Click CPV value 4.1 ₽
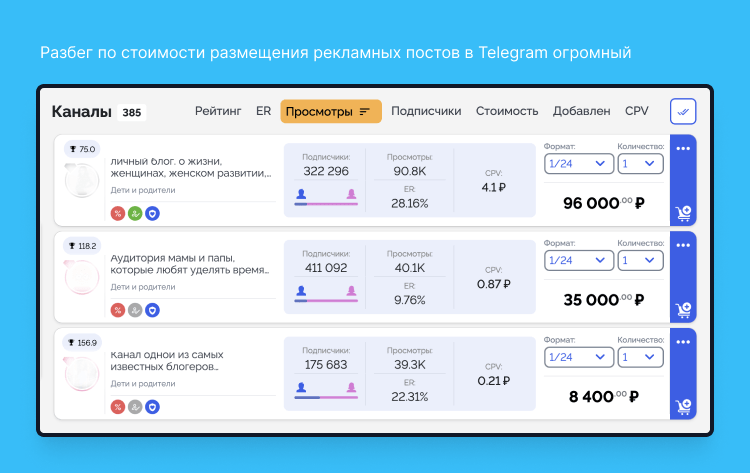This screenshot has width=750, height=473. click(x=494, y=187)
